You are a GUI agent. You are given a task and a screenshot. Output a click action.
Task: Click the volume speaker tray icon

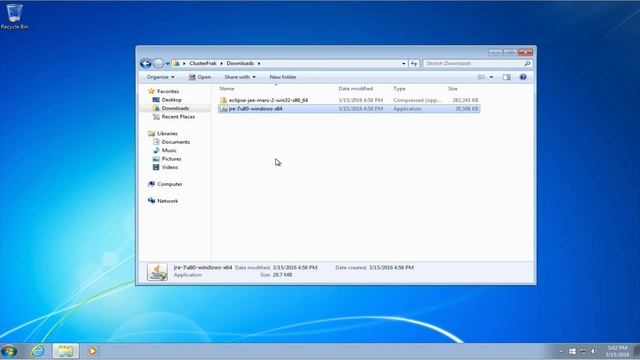pyautogui.click(x=593, y=351)
